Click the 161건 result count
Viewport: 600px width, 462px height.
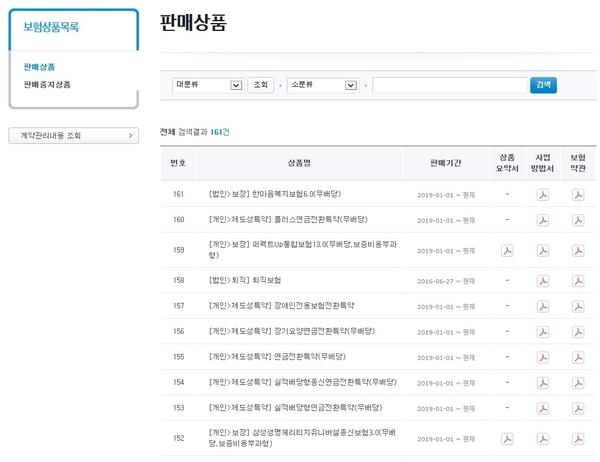coord(220,132)
